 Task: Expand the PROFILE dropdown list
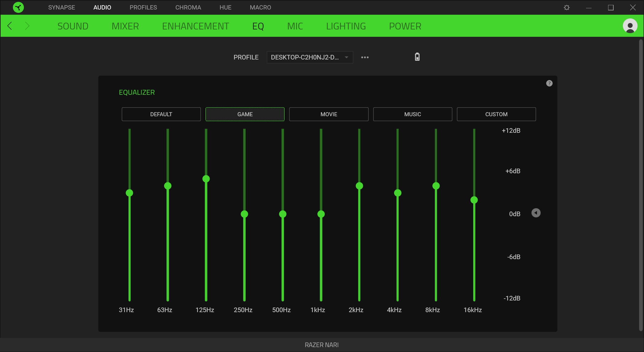[310, 57]
